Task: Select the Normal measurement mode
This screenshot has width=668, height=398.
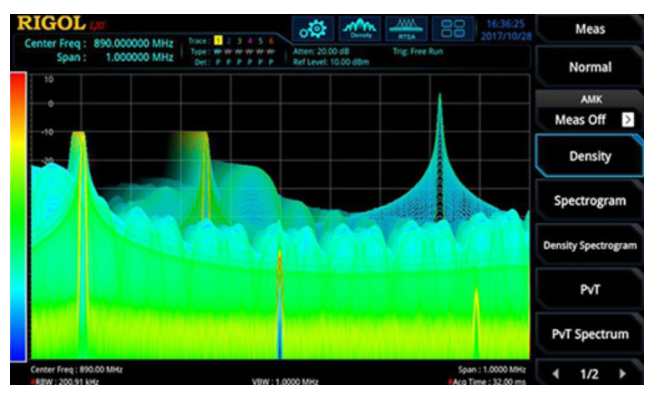Action: (x=590, y=67)
